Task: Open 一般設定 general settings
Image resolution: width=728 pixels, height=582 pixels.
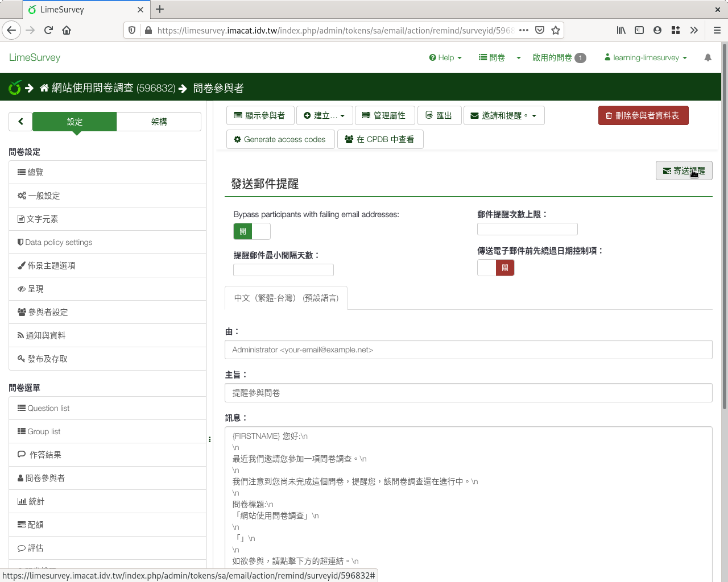Action: [107, 196]
